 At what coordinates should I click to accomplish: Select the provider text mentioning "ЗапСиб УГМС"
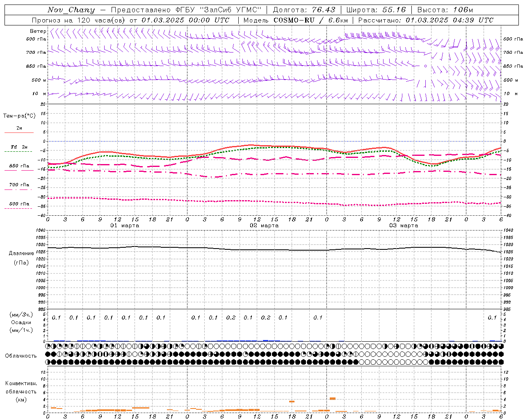tap(186, 10)
